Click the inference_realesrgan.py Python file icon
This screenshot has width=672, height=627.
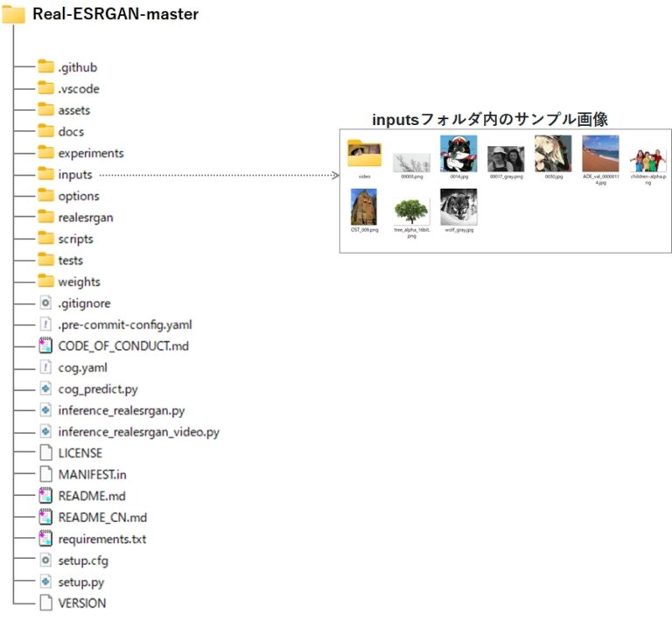point(46,410)
